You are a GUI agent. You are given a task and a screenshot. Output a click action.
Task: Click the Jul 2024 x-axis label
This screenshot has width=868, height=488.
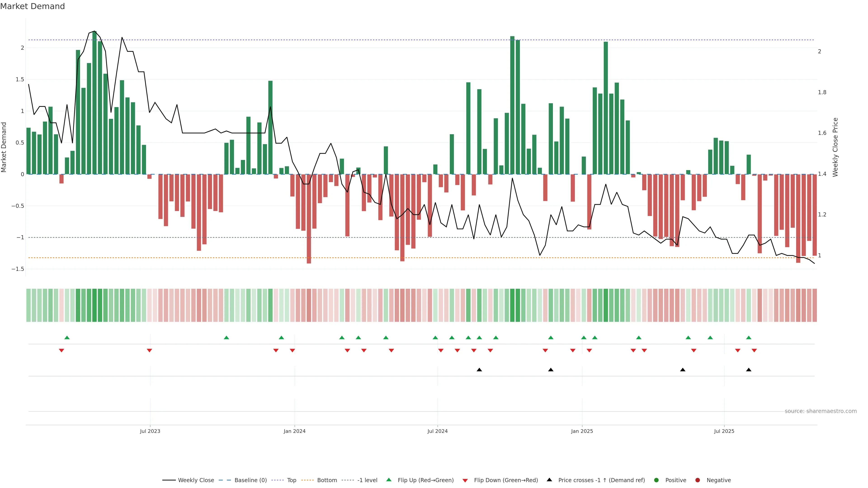click(437, 431)
